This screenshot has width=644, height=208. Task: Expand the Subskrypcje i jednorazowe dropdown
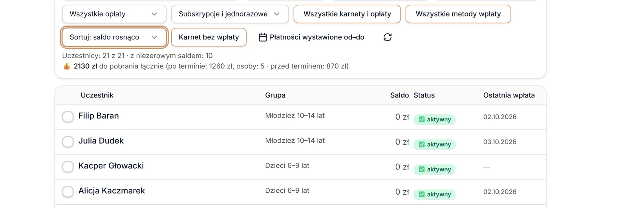230,14
